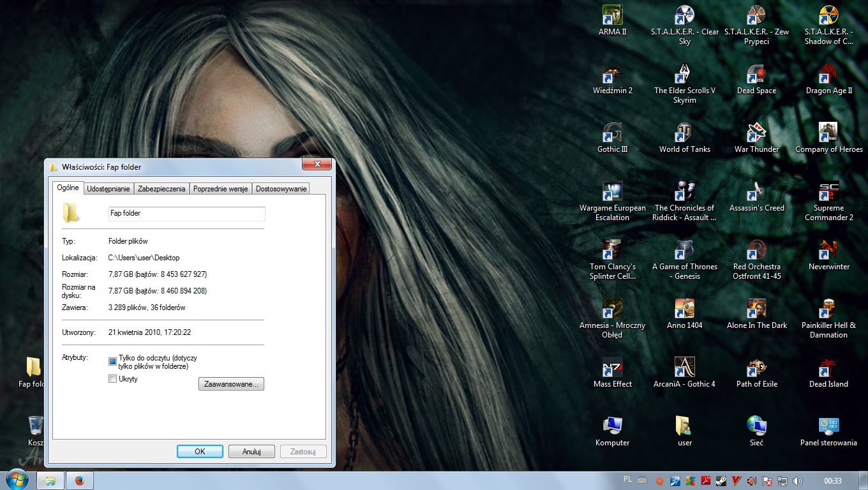Viewport: 868px width, 490px height.
Task: Select Amnesia - Mroczny Obłęd icon
Action: click(612, 318)
